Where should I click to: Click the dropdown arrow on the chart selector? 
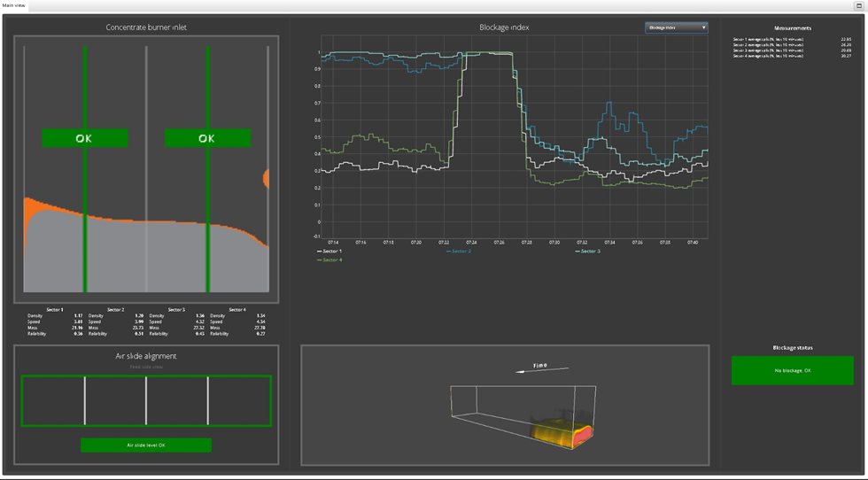703,27
